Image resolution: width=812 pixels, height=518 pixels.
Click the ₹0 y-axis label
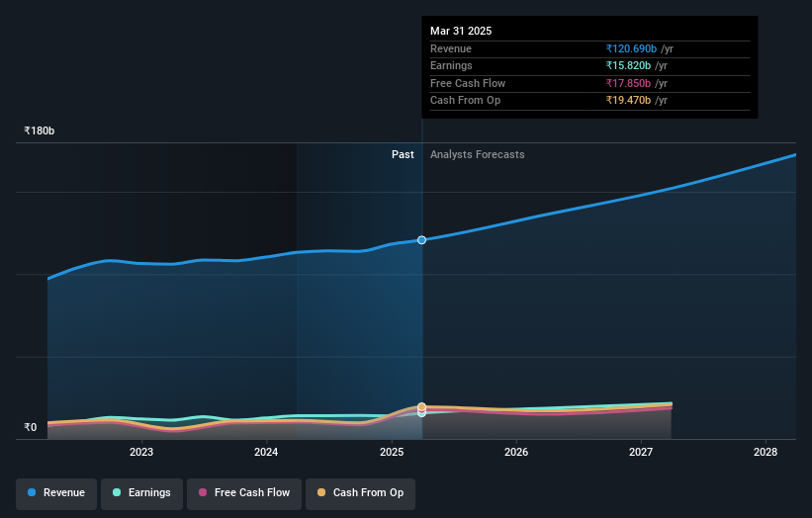pos(31,427)
